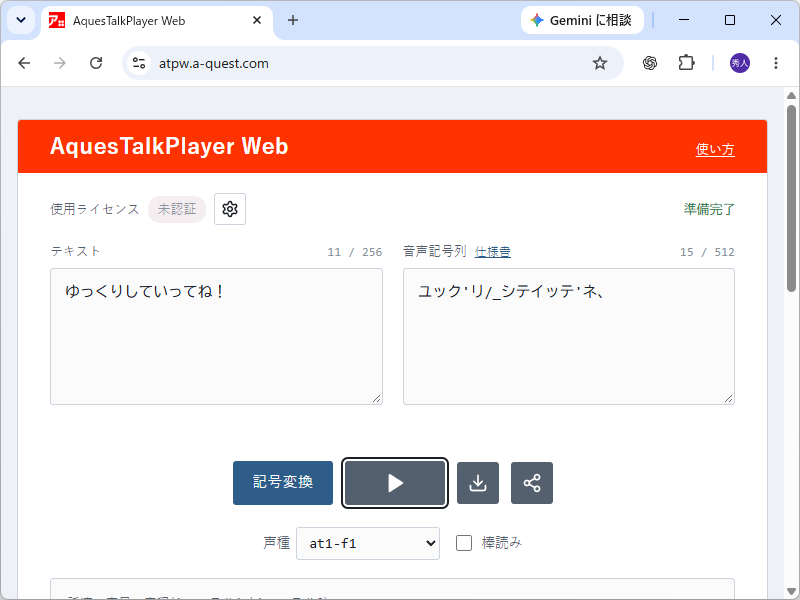Click the テキスト resize handle
This screenshot has height=600, width=800.
(x=377, y=398)
